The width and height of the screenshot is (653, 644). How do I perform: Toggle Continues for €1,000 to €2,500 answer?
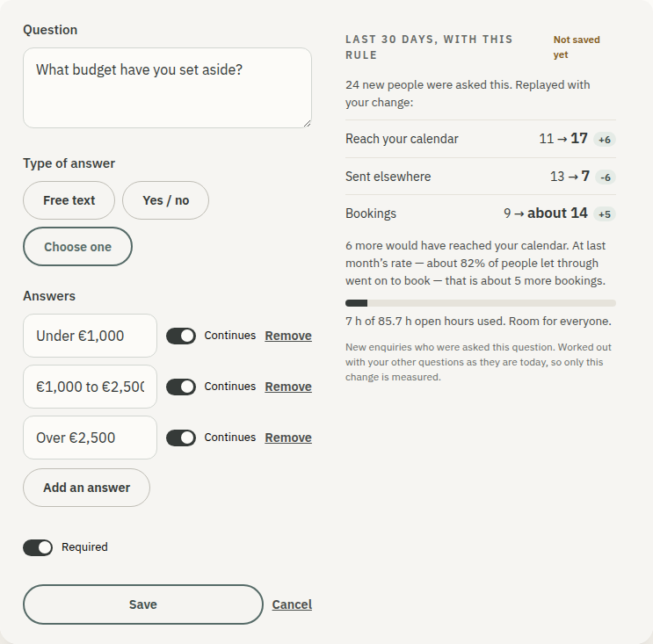tap(181, 387)
